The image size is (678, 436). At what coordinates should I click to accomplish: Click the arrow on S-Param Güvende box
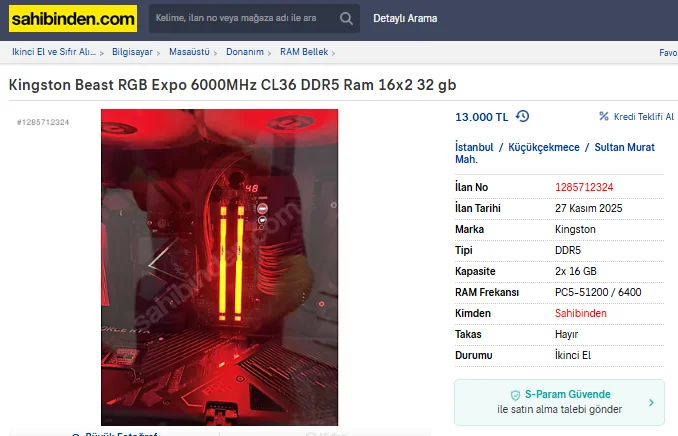click(651, 403)
